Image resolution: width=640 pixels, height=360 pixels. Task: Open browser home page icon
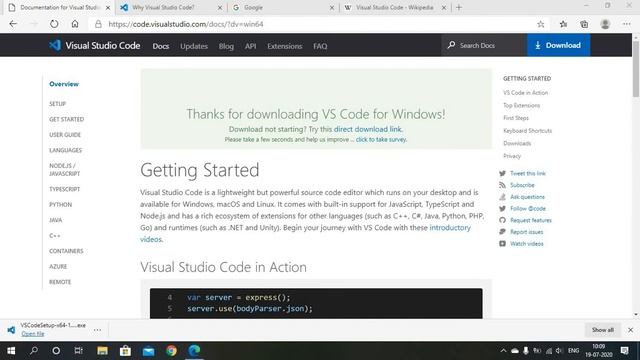pyautogui.click(x=75, y=24)
